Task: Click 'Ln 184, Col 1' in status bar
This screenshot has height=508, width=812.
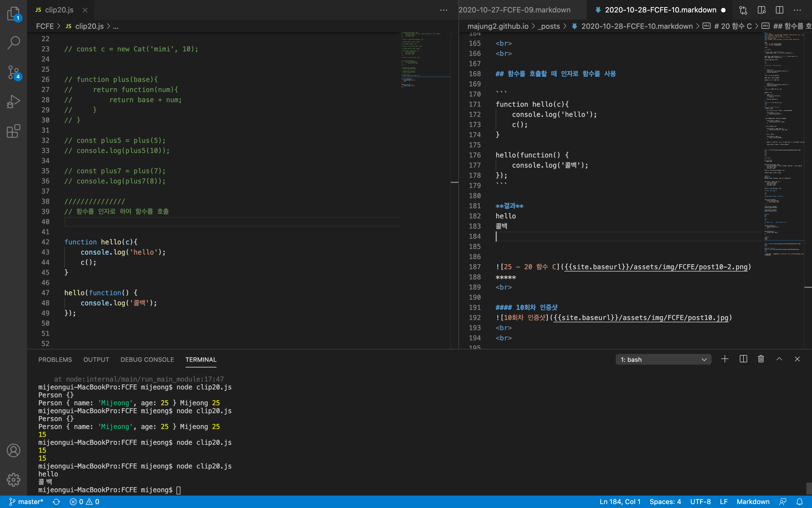Action: click(x=620, y=502)
